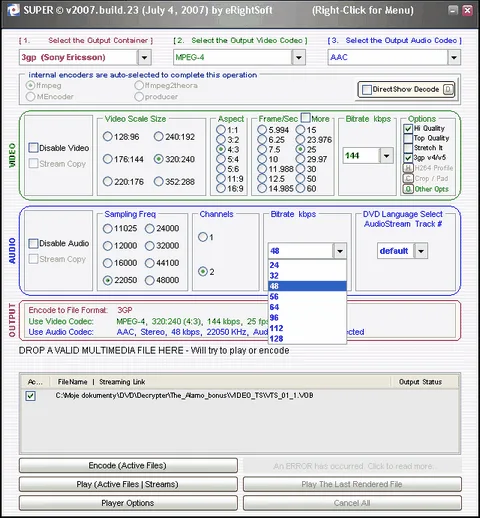Click the H icon beside H264 Profile
The width and height of the screenshot is (480, 518).
click(x=408, y=168)
